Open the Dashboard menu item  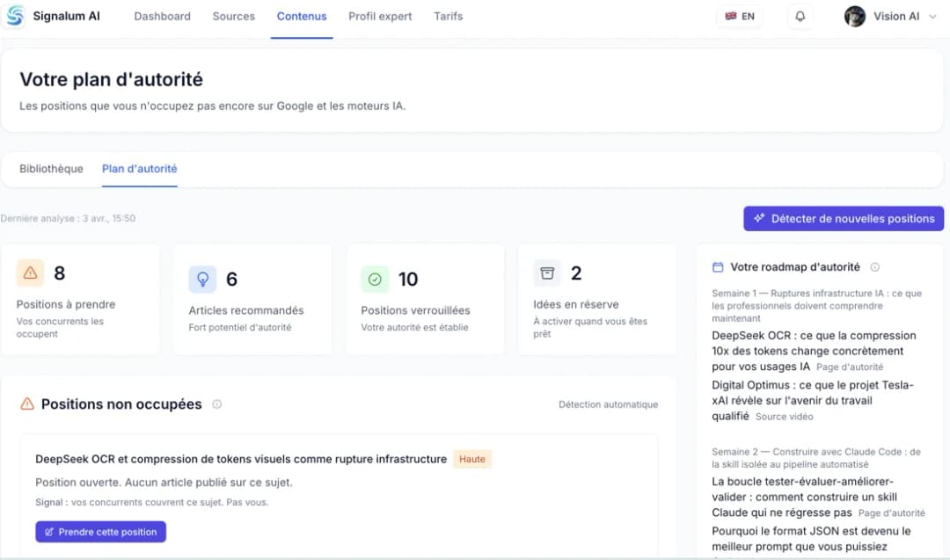click(162, 17)
